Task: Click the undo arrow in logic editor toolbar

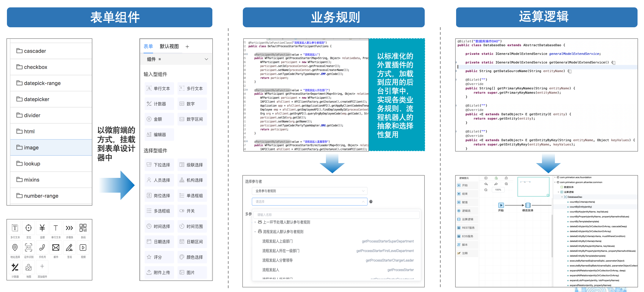Action: click(486, 184)
